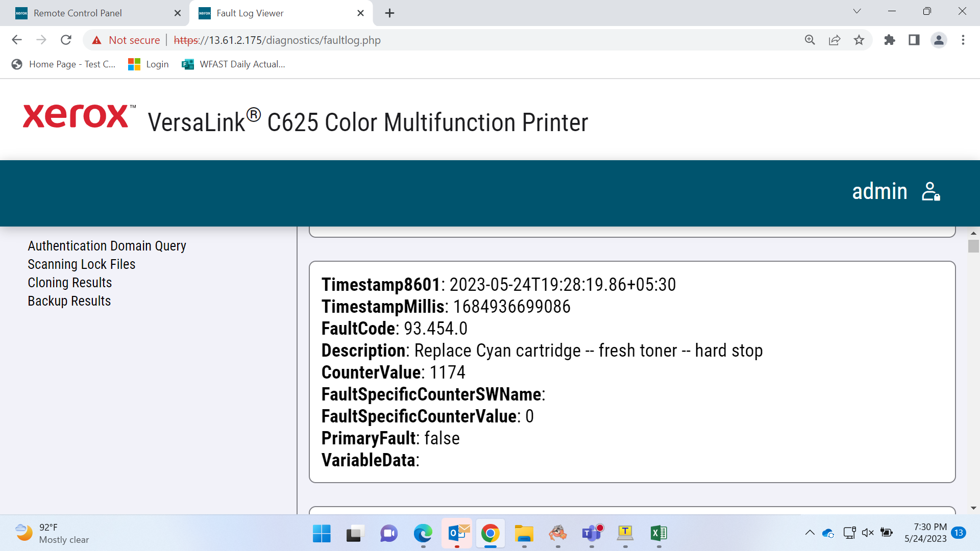Open the zoom magnifier icon in address bar

coord(810,40)
